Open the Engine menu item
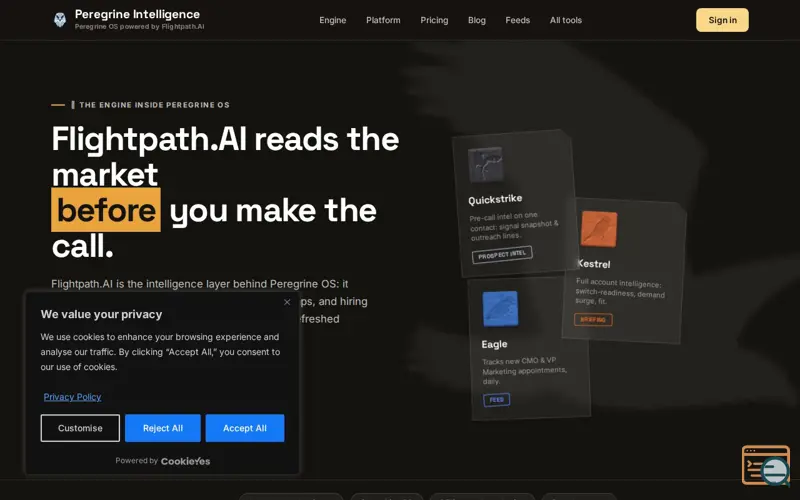Viewport: 800px width, 500px height. click(333, 20)
